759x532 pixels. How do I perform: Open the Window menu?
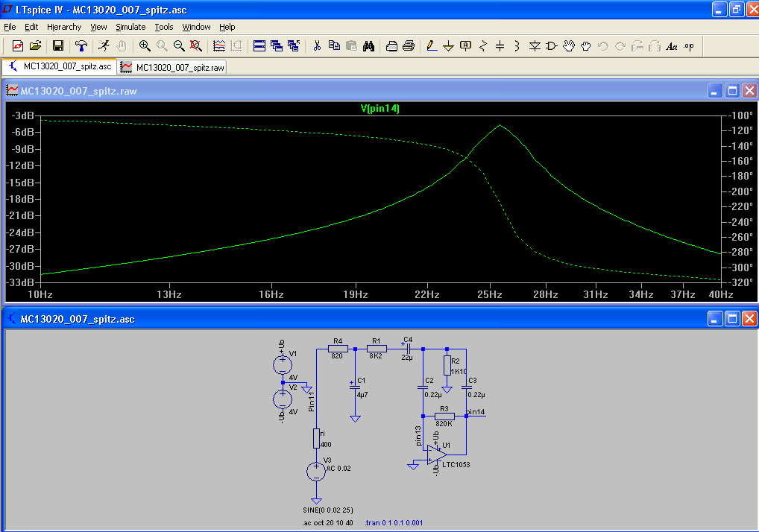tap(197, 27)
